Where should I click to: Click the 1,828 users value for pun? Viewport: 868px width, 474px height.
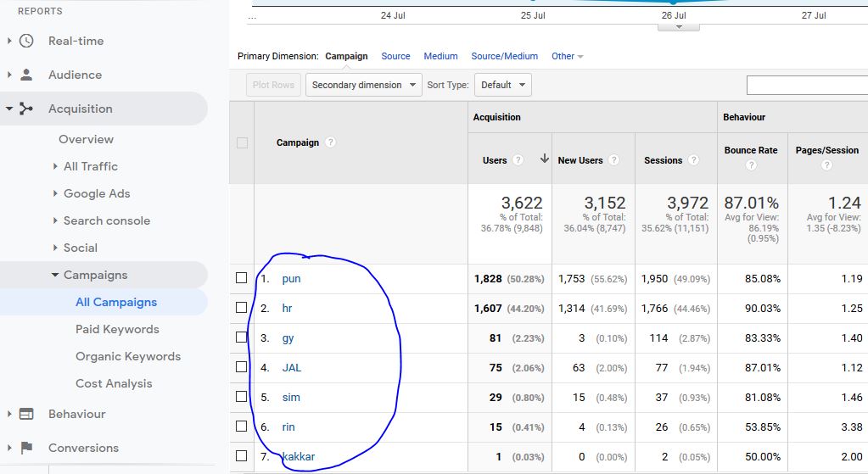(488, 279)
